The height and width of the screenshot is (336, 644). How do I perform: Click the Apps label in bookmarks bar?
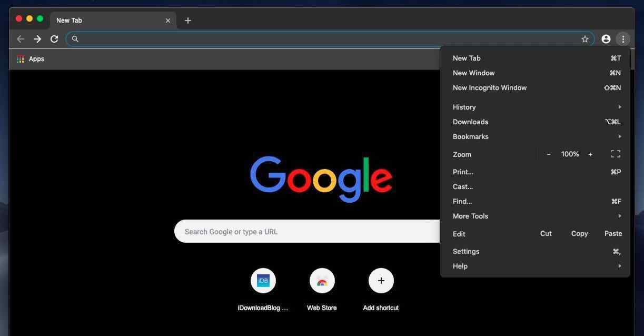[x=36, y=59]
